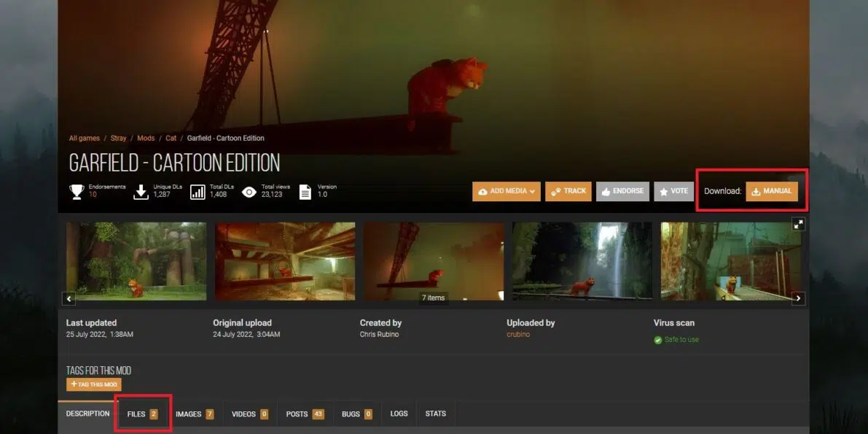Image resolution: width=868 pixels, height=434 pixels.
Task: Click the total views count 23,123
Action: (x=270, y=195)
